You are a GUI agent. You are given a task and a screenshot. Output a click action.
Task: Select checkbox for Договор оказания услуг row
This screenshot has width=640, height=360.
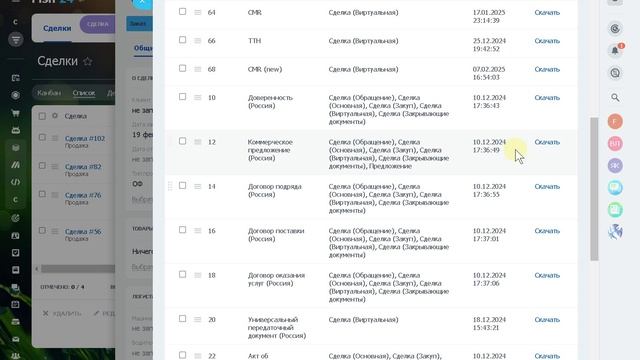[x=182, y=275]
